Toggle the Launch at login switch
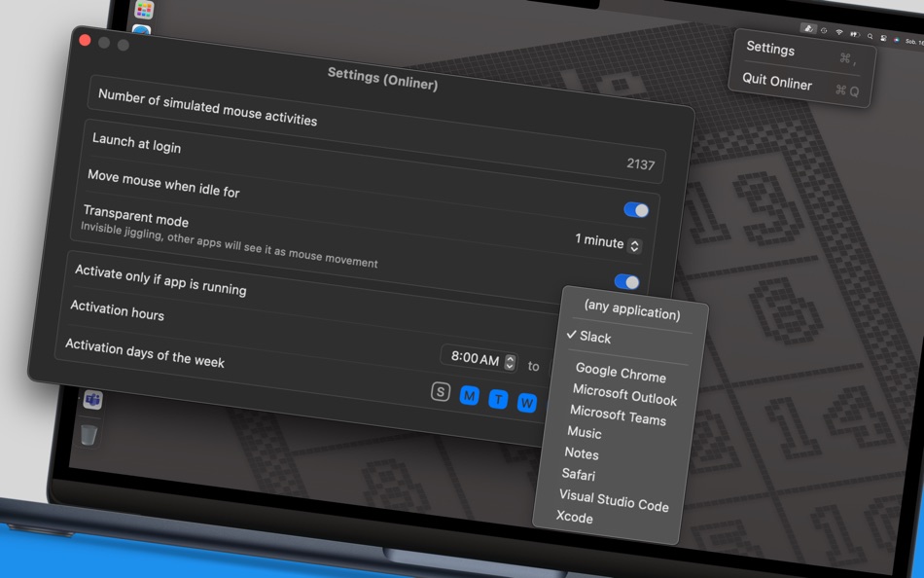924x578 pixels. (x=636, y=210)
